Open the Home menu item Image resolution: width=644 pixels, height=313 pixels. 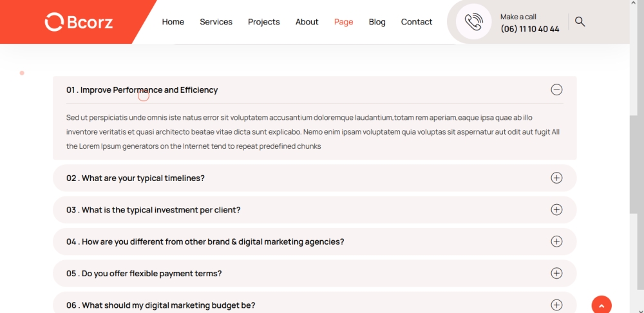click(173, 22)
